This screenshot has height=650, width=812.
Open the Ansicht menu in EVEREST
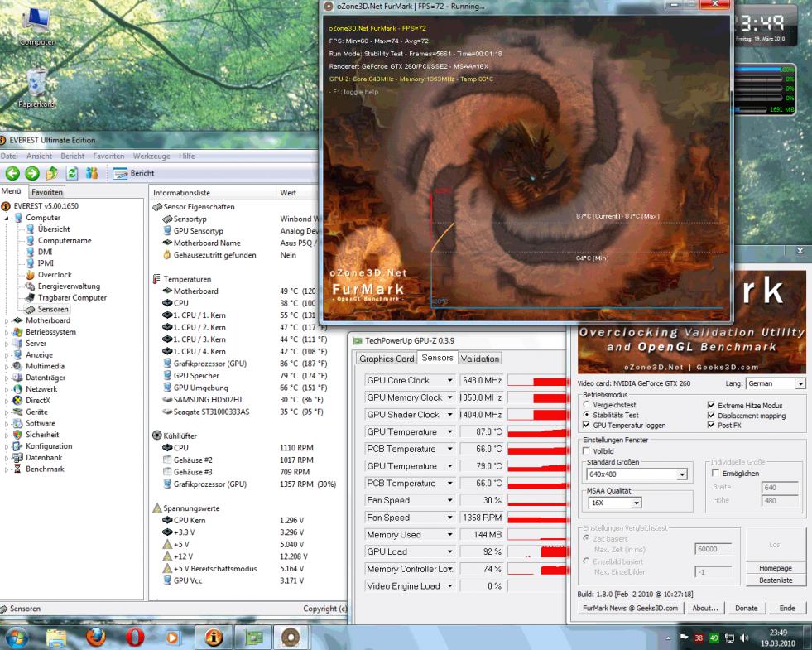[40, 156]
